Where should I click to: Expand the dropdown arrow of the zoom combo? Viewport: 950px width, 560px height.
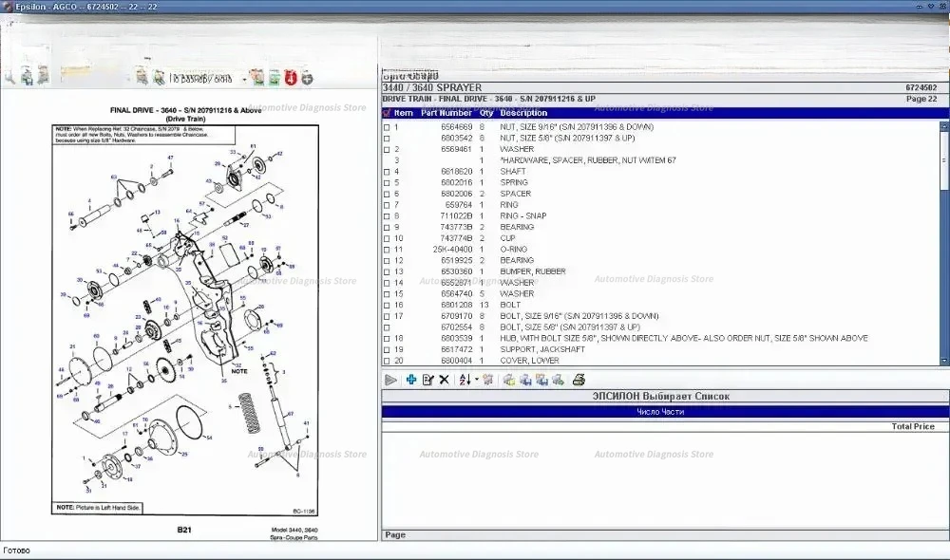click(x=244, y=79)
